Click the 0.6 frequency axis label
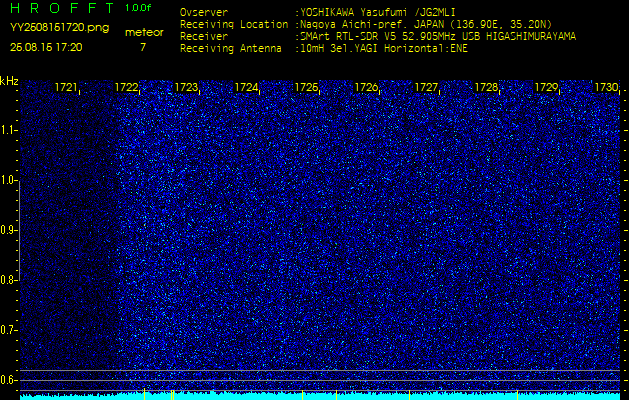This screenshot has width=629, height=400. (x=8, y=380)
